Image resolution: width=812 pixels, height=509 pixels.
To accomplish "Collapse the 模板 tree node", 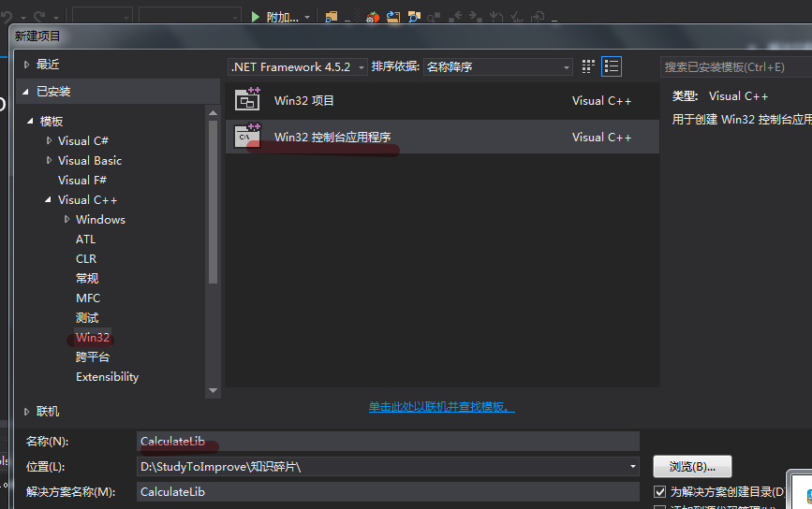I will click(30, 121).
